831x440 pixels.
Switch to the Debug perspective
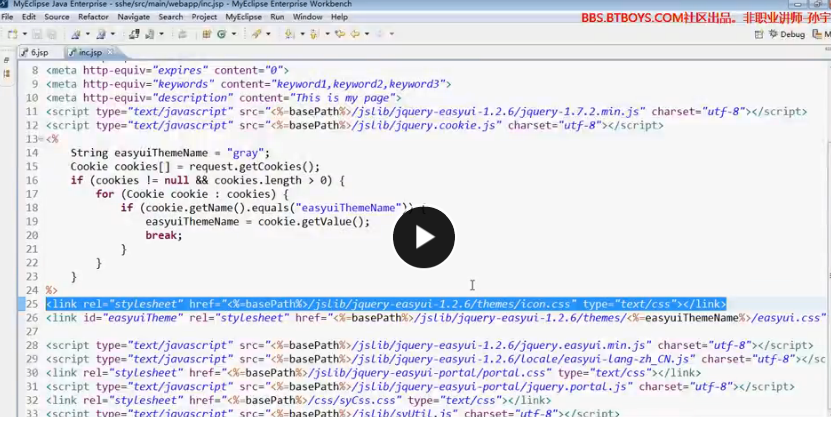pyautogui.click(x=787, y=34)
